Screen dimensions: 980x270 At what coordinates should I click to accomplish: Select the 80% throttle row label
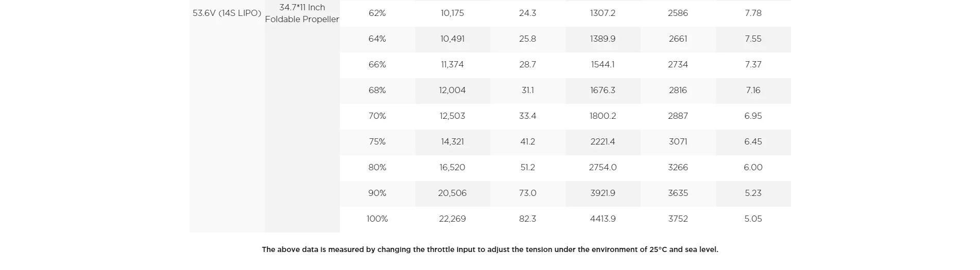tap(377, 168)
